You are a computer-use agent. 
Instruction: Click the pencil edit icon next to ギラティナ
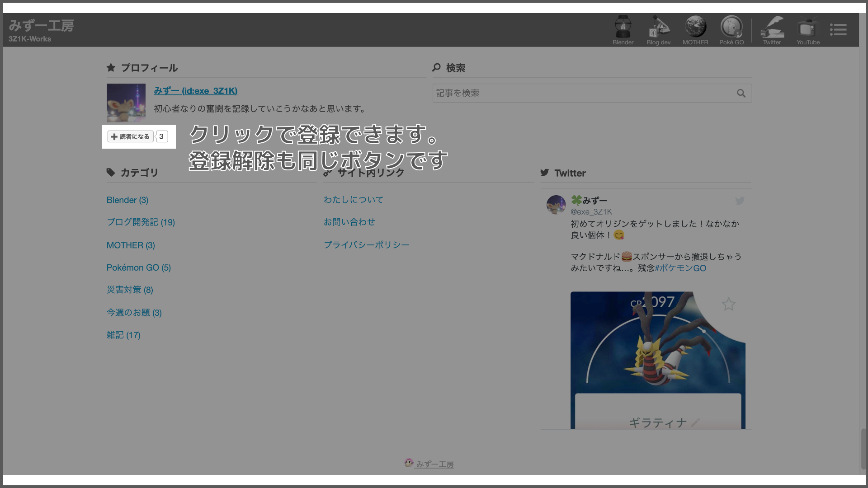695,422
